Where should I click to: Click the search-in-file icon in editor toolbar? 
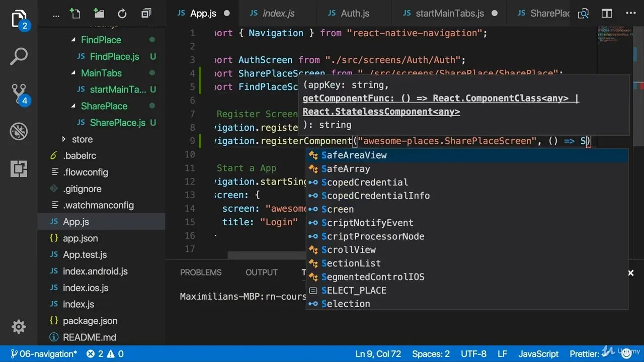point(583,14)
